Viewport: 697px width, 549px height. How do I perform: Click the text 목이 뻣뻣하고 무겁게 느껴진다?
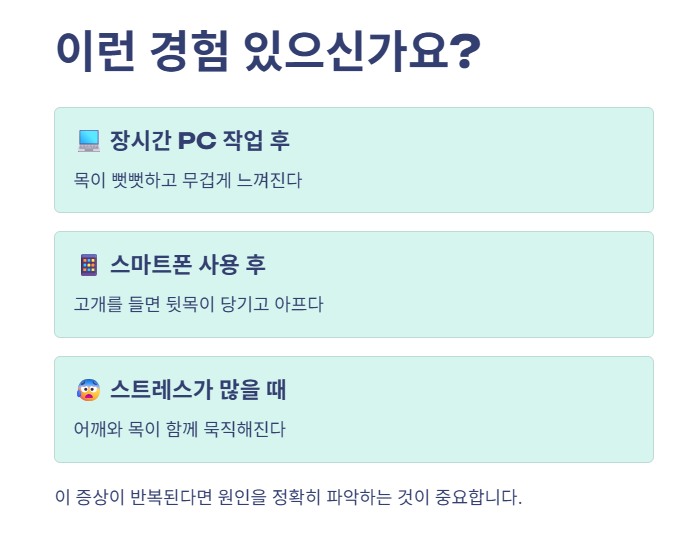point(188,180)
